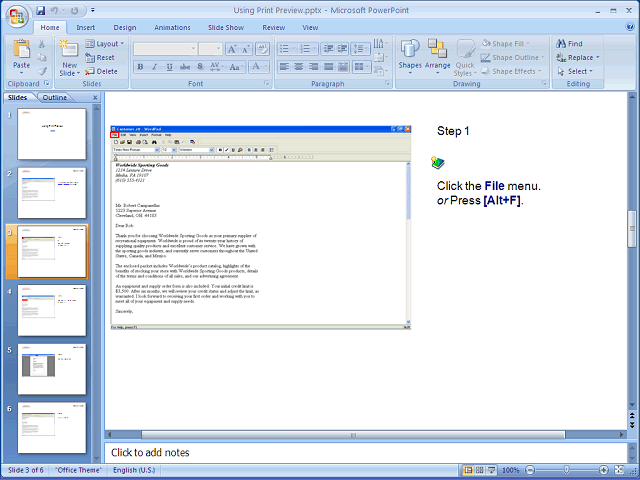Screen dimensions: 640x480
Task: Open the Select dropdown
Action: tap(575, 71)
